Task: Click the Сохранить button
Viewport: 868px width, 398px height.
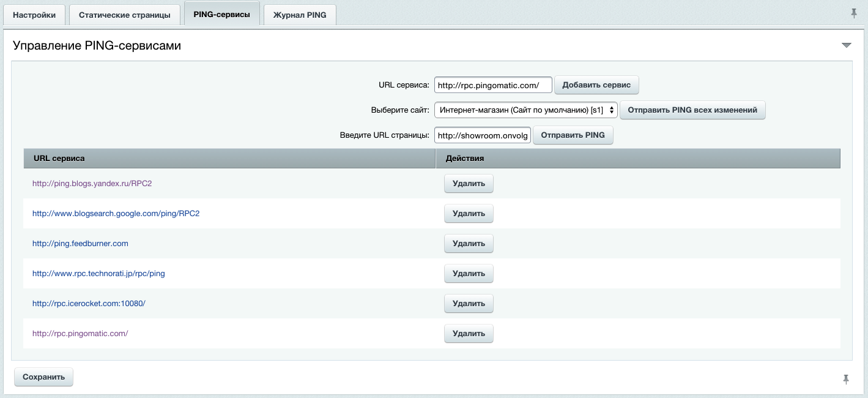Action: [x=43, y=377]
